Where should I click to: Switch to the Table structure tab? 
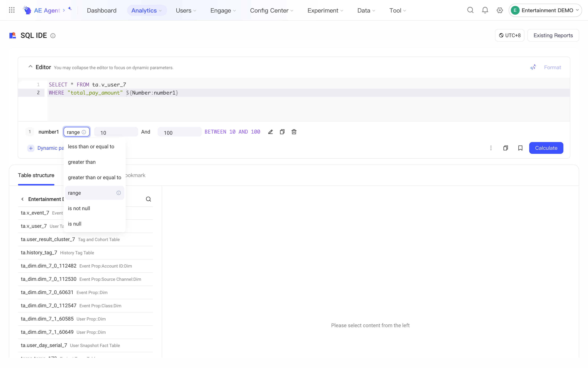click(x=36, y=175)
